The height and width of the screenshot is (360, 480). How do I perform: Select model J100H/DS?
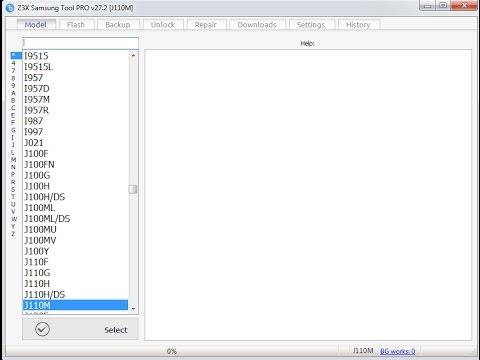click(x=76, y=197)
